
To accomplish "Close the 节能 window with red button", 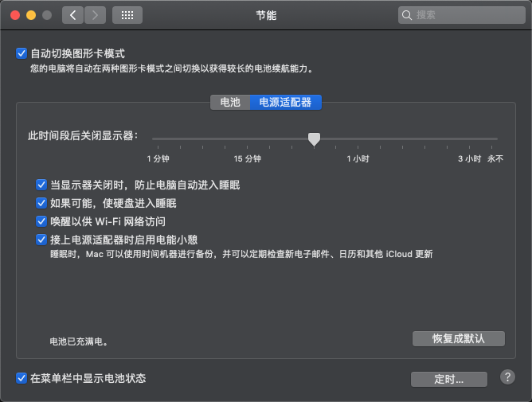I will [15, 15].
